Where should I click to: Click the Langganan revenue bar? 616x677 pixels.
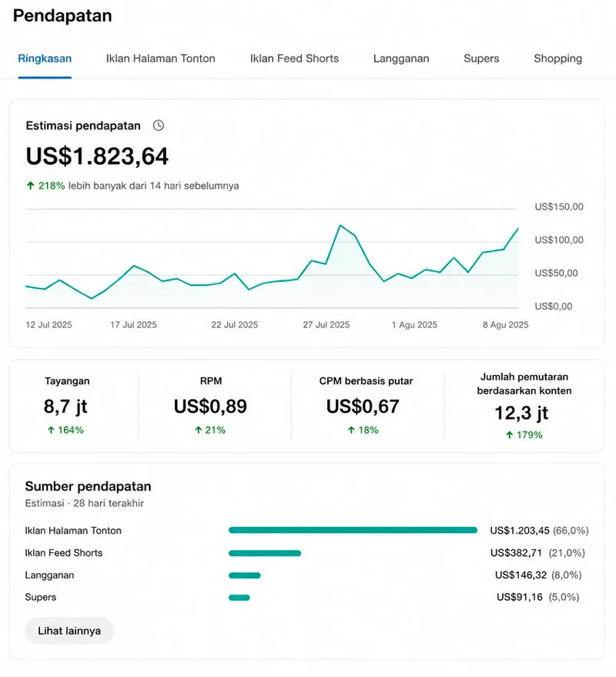(244, 575)
